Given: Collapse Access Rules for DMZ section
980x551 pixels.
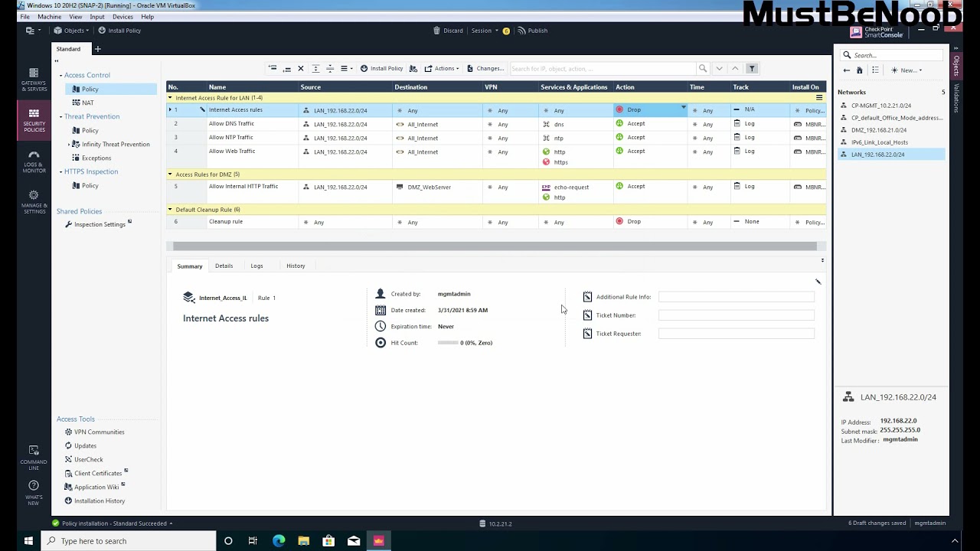Looking at the screenshot, I should 170,174.
